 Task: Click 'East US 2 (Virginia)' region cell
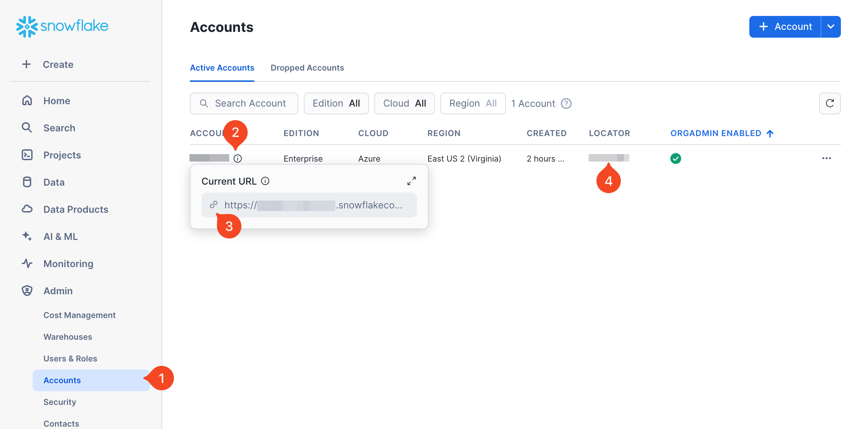[464, 158]
